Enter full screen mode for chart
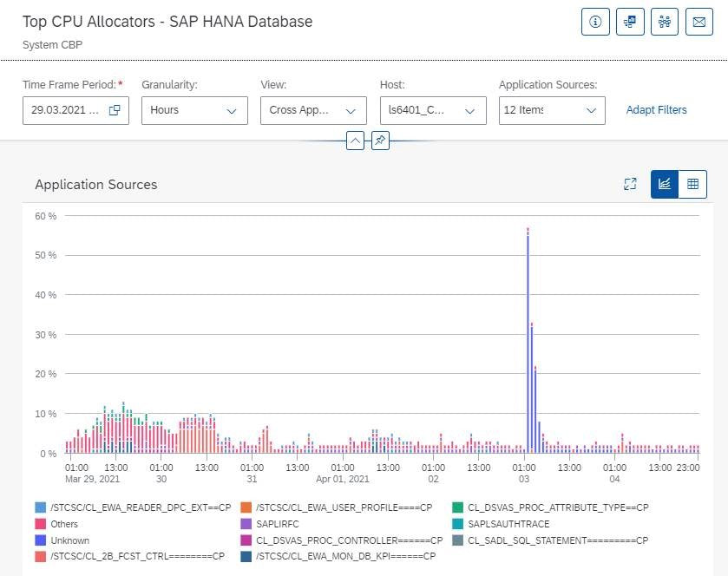This screenshot has width=728, height=576. click(631, 184)
